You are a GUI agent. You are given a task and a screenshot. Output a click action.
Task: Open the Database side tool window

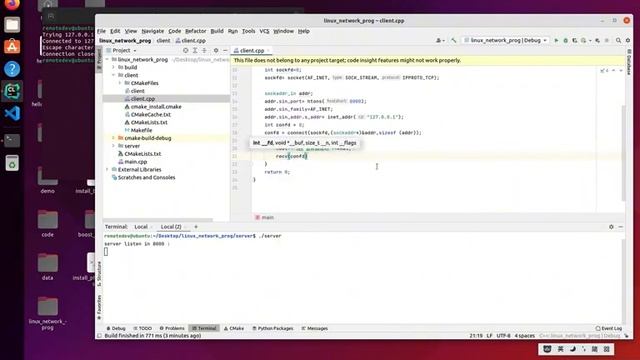[629, 62]
